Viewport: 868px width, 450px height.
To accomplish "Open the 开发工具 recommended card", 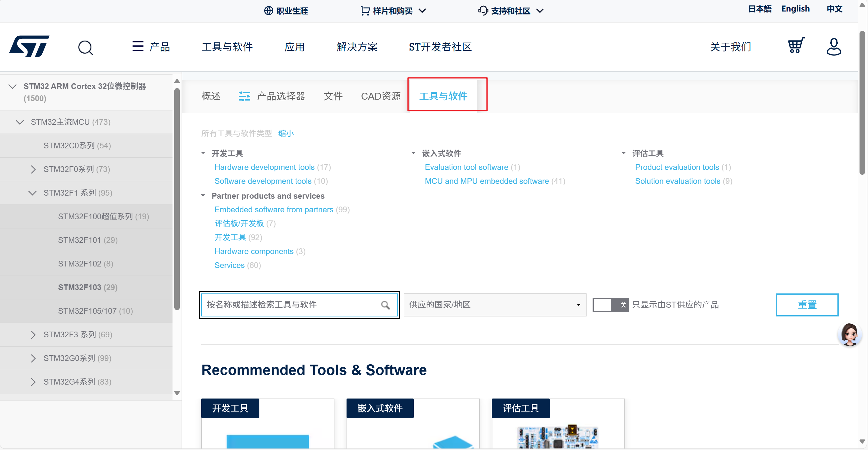I will (268, 424).
